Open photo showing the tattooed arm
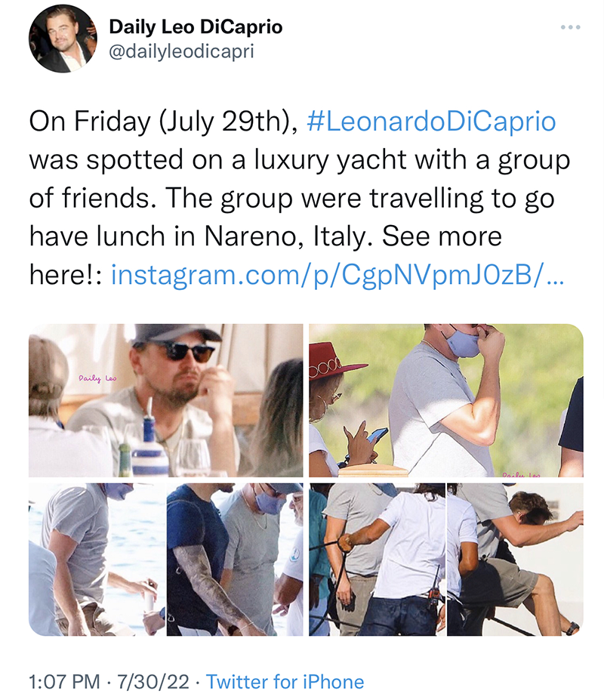Image resolution: width=604 pixels, height=700 pixels. [x=234, y=559]
